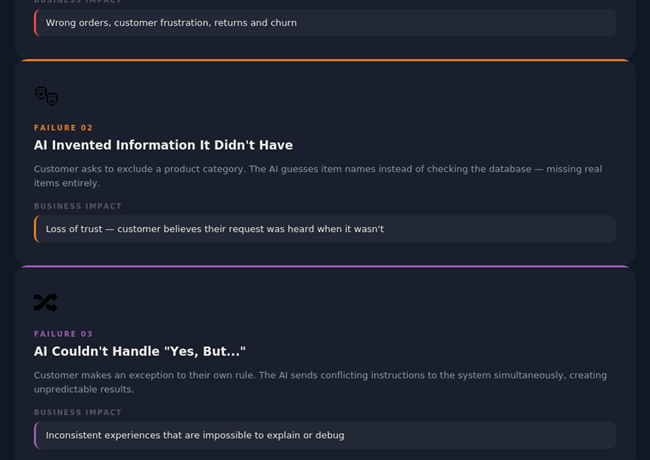Click the orange top border of Failure 02 card

point(325,61)
